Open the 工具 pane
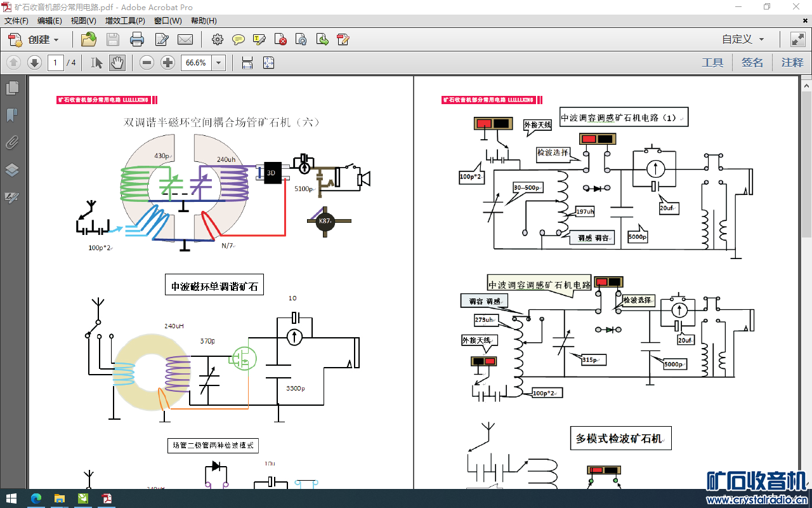The image size is (812, 508). tap(712, 63)
